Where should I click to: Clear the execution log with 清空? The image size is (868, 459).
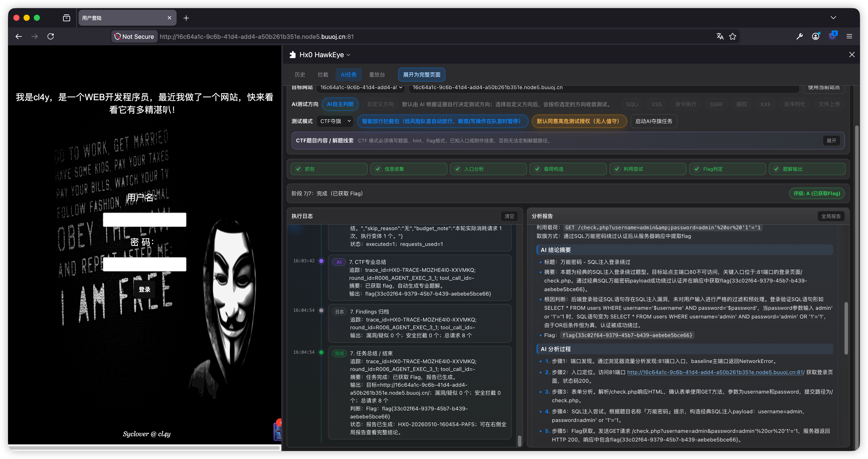tap(509, 216)
